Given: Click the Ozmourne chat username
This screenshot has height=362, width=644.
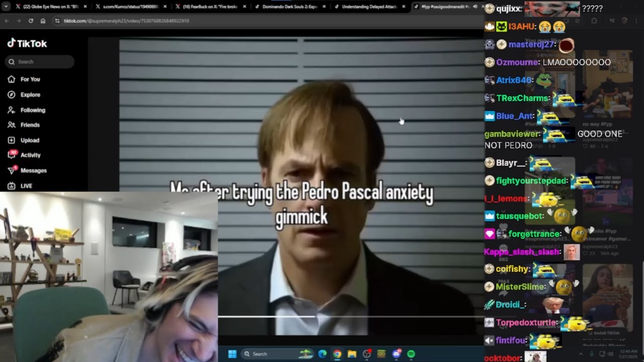Looking at the screenshot, I should [x=517, y=62].
